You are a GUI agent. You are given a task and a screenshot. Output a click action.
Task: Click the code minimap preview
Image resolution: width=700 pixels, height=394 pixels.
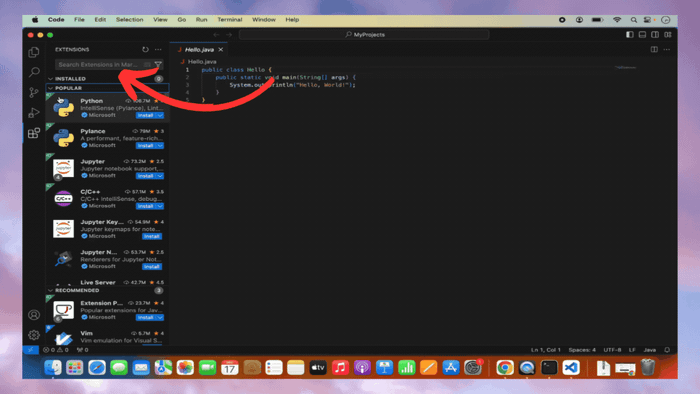(x=625, y=68)
